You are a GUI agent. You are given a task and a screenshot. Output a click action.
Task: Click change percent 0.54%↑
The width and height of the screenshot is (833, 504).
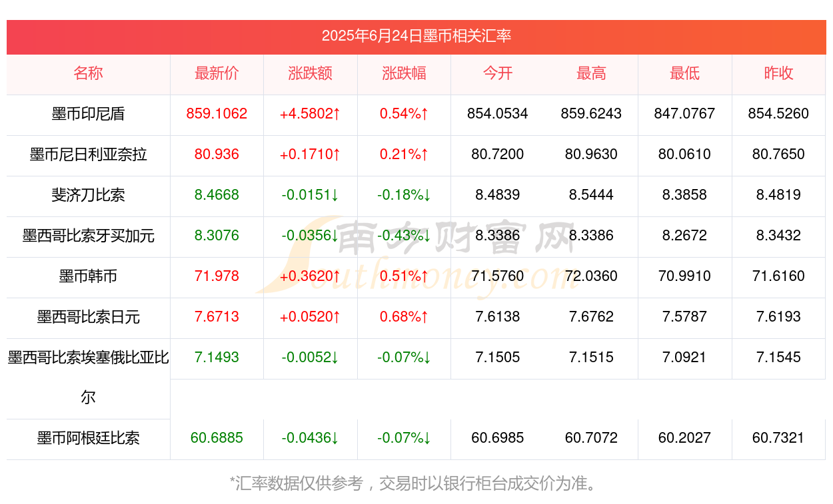(x=404, y=114)
